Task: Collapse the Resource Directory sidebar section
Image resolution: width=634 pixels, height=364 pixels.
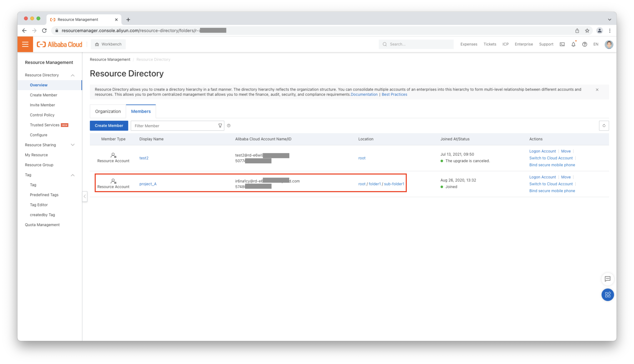Action: click(x=73, y=75)
